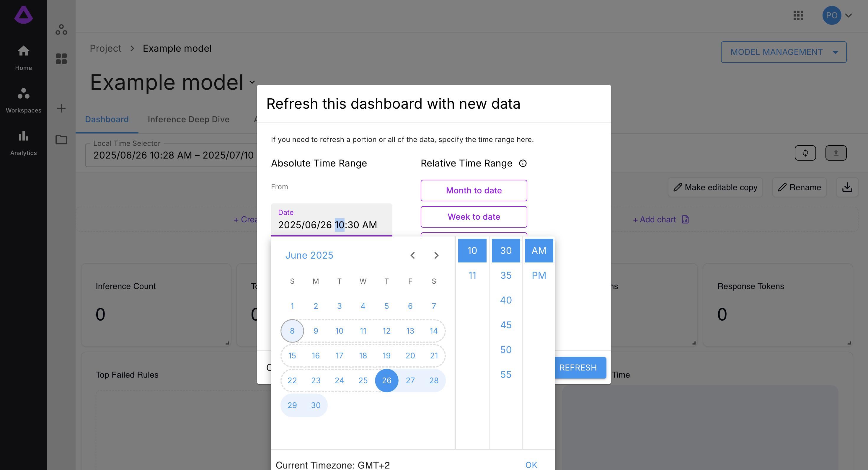Image resolution: width=868 pixels, height=470 pixels.
Task: Select June 4 in calendar
Action: [x=363, y=306]
